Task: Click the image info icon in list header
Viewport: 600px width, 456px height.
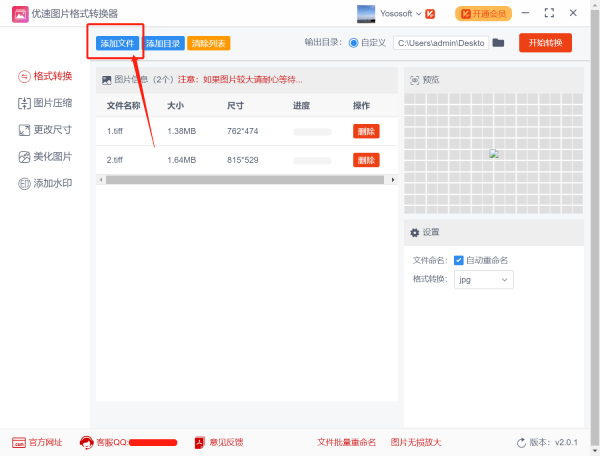Action: 106,80
